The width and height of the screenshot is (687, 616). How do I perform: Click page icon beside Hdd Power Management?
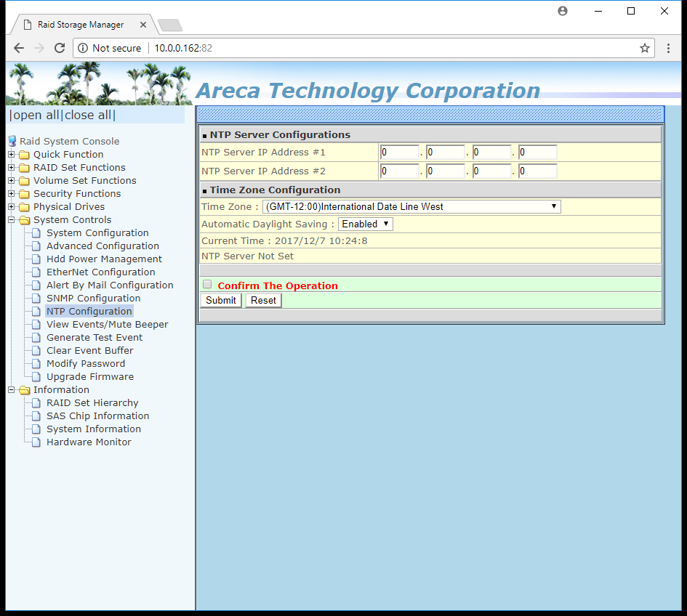(36, 259)
